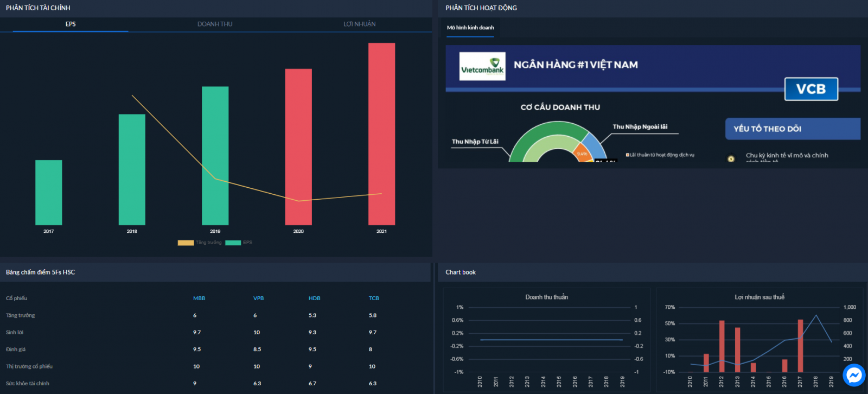Click the Bảng chấm điểm 5Fs HSC title
The image size is (868, 394).
(41, 272)
